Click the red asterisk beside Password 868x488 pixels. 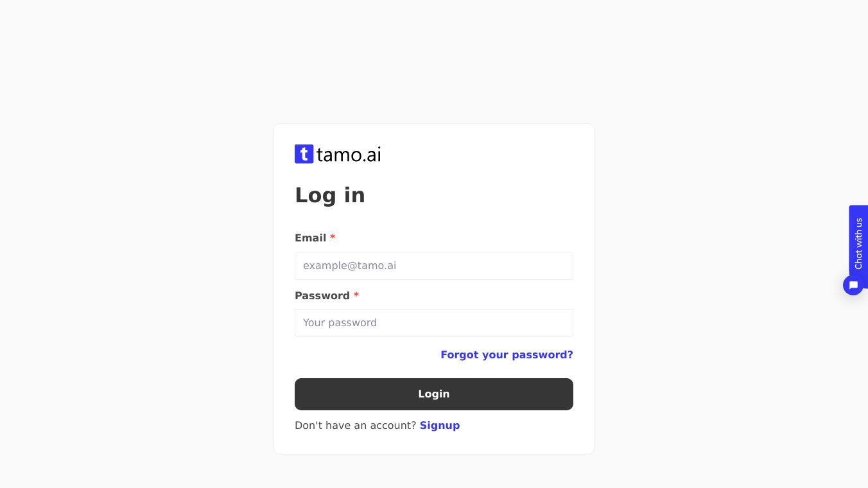(356, 296)
